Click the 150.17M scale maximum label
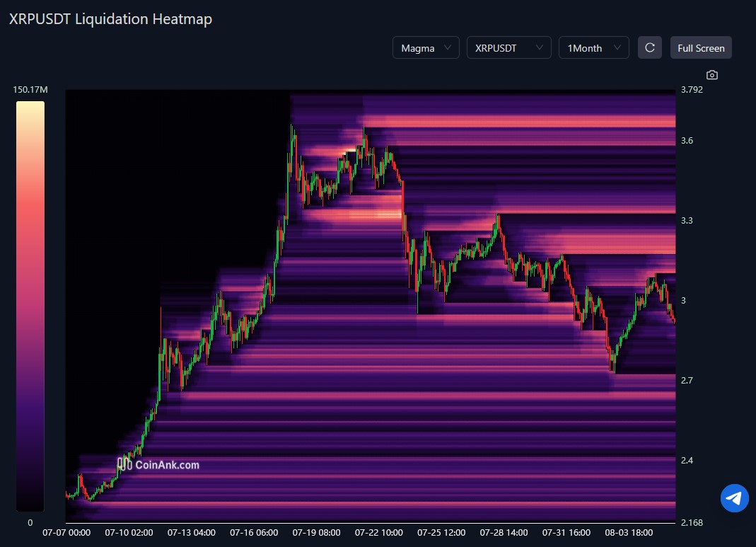This screenshot has height=547, width=756. click(x=30, y=90)
